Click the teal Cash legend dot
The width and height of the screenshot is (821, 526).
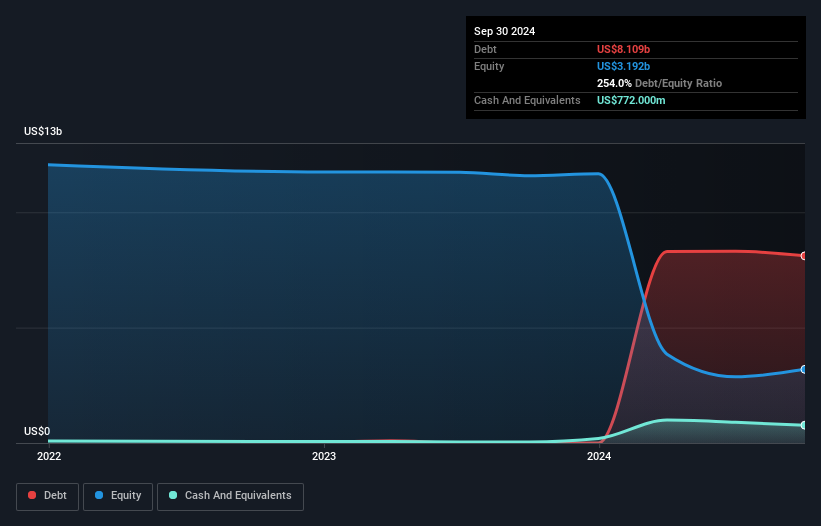tap(173, 495)
